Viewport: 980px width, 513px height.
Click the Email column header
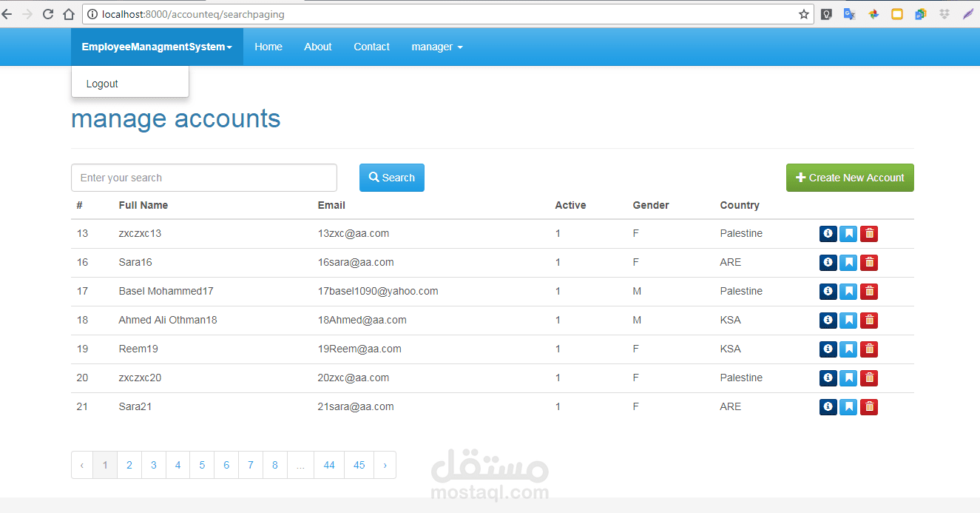tap(331, 205)
